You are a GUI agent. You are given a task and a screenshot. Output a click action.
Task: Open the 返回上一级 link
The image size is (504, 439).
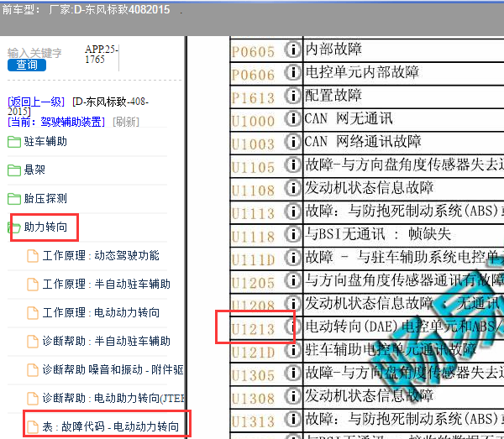pyautogui.click(x=36, y=102)
